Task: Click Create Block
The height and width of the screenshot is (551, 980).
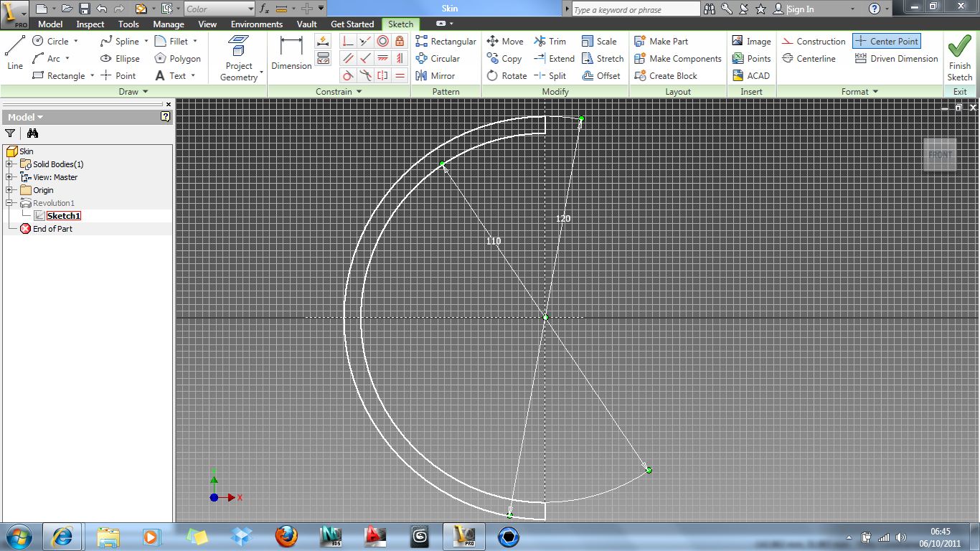Action: [666, 75]
